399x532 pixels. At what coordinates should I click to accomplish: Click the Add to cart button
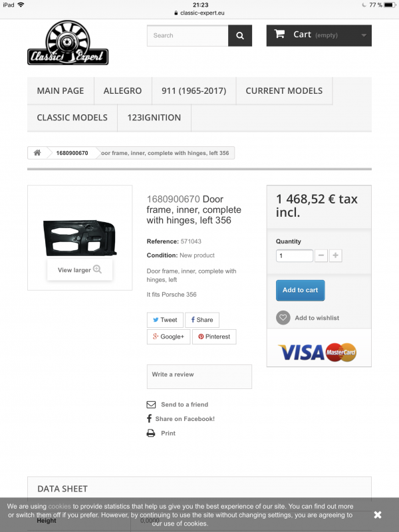[301, 291]
